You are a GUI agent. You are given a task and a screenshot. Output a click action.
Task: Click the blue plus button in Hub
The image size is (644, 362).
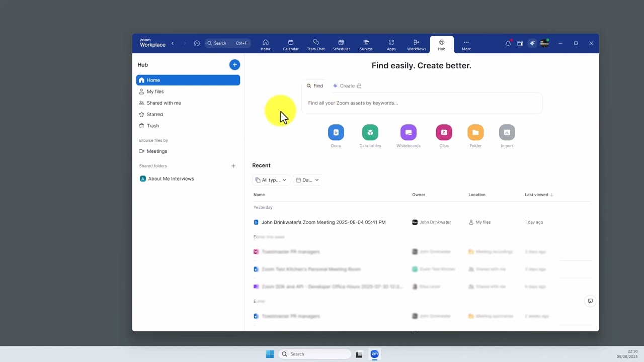pyautogui.click(x=234, y=65)
